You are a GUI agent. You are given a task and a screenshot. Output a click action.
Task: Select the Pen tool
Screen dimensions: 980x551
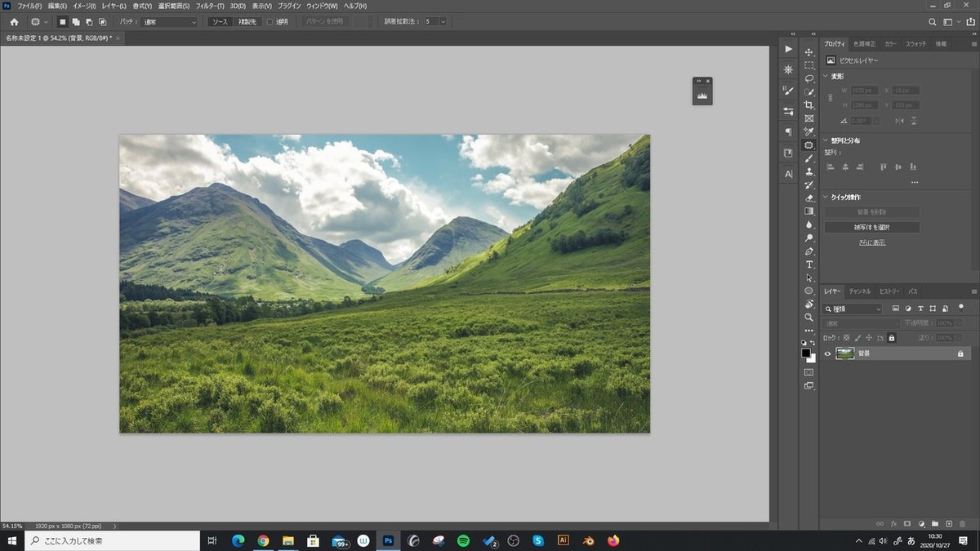(809, 251)
